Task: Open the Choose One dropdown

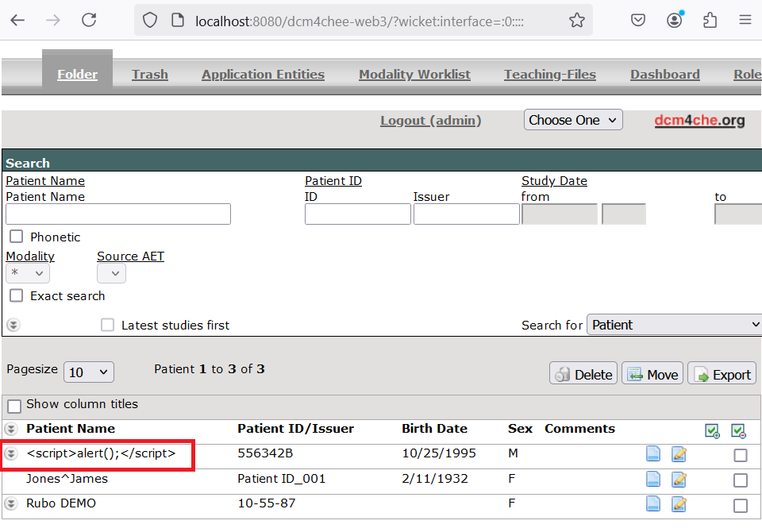Action: (573, 120)
